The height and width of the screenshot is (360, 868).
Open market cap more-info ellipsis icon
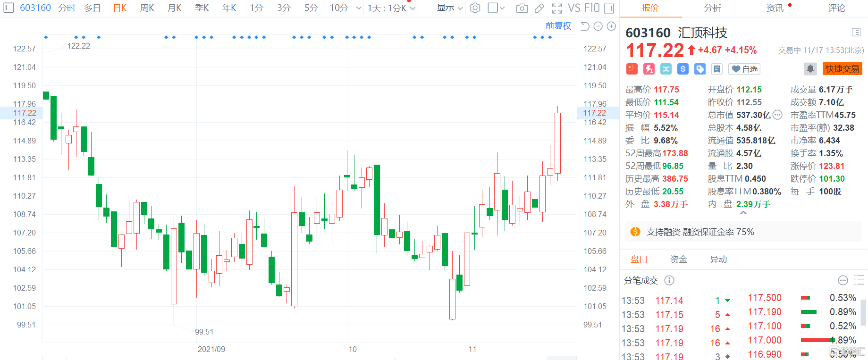pyautogui.click(x=777, y=115)
